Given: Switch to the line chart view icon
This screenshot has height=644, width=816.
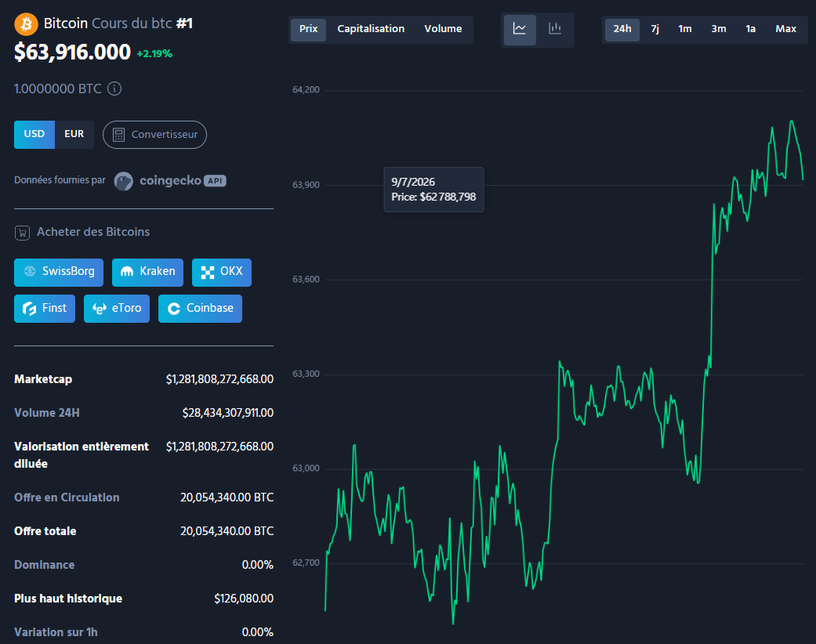Looking at the screenshot, I should click(x=520, y=29).
